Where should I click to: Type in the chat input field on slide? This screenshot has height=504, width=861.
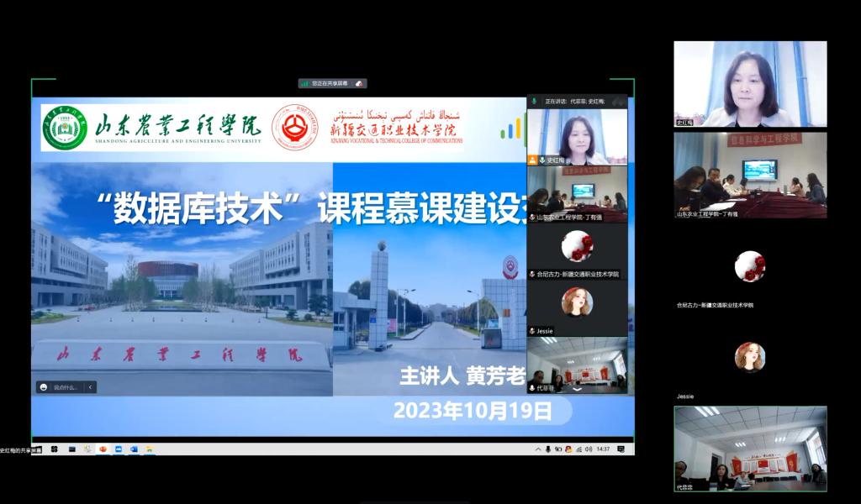tap(67, 387)
